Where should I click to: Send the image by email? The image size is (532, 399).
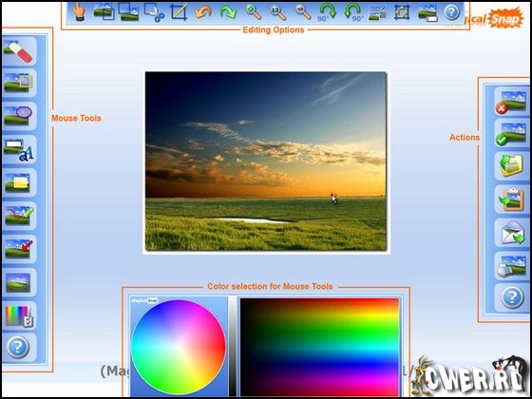(x=512, y=233)
